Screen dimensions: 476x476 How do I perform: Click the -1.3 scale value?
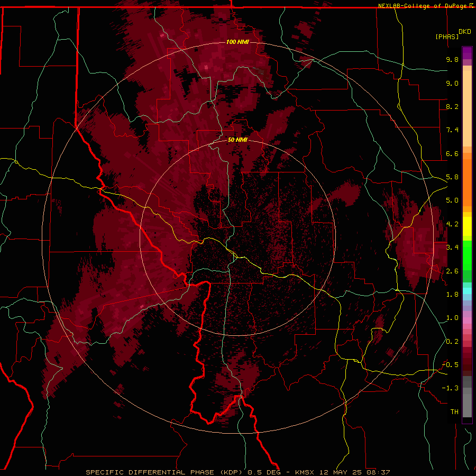(x=450, y=388)
